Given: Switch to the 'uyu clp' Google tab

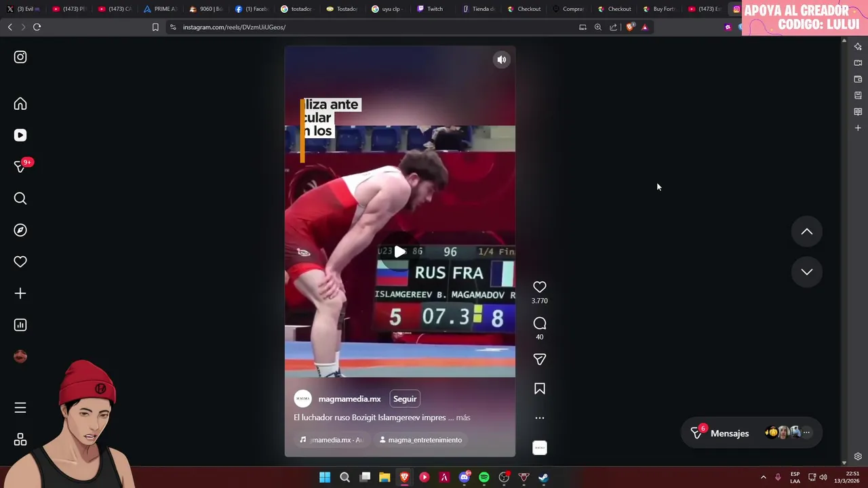Looking at the screenshot, I should (387, 9).
